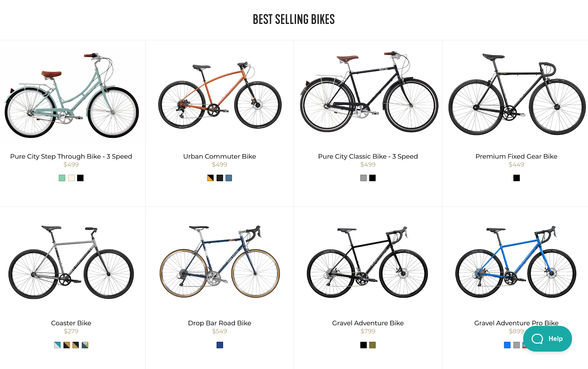The image size is (588, 369).
Task: Select the mint green swatch under Pure City Step Through
Action: [62, 178]
